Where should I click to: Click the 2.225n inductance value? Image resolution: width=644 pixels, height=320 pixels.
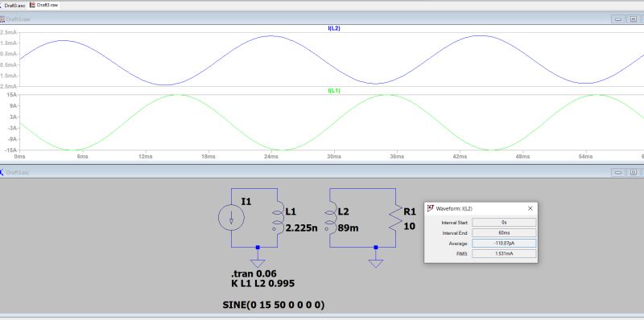301,228
